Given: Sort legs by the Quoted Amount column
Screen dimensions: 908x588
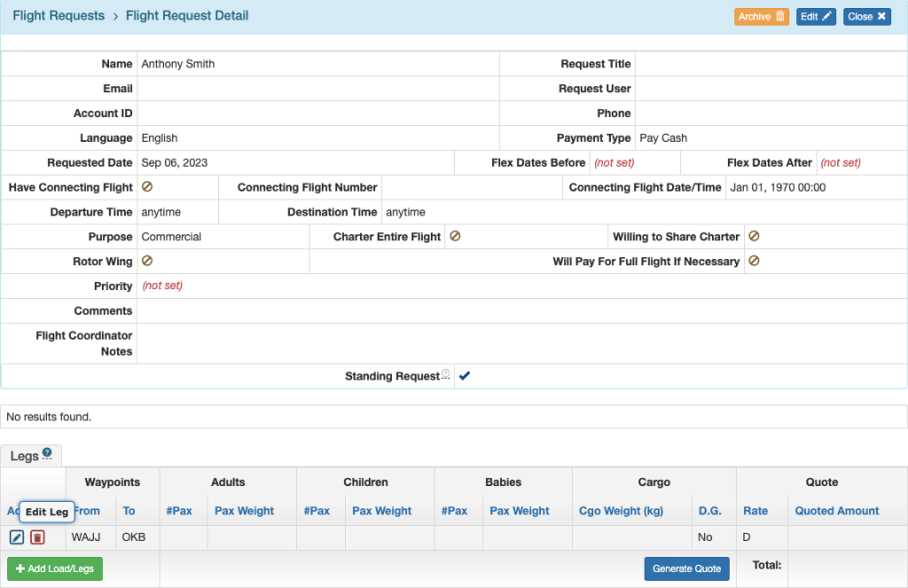Looking at the screenshot, I should tap(836, 511).
